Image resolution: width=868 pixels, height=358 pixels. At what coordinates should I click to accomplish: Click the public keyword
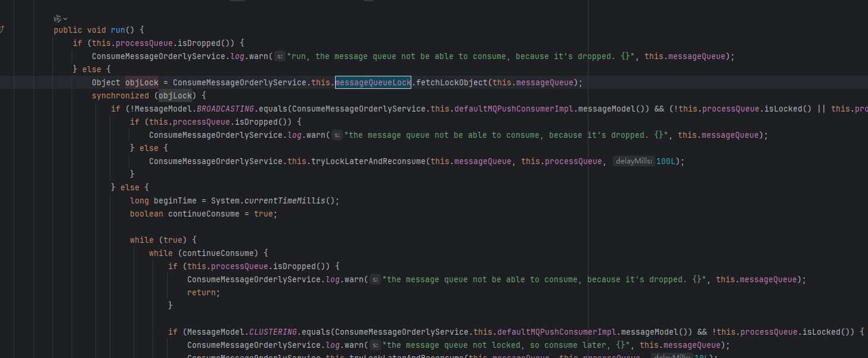pos(68,30)
